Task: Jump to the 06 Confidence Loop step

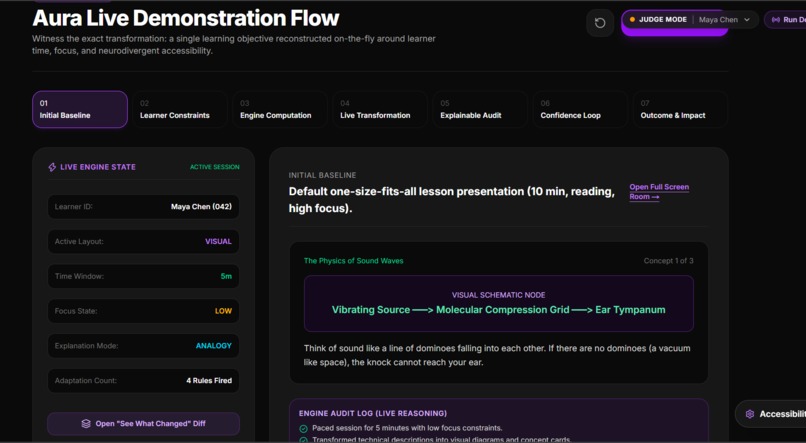Action: tap(580, 109)
